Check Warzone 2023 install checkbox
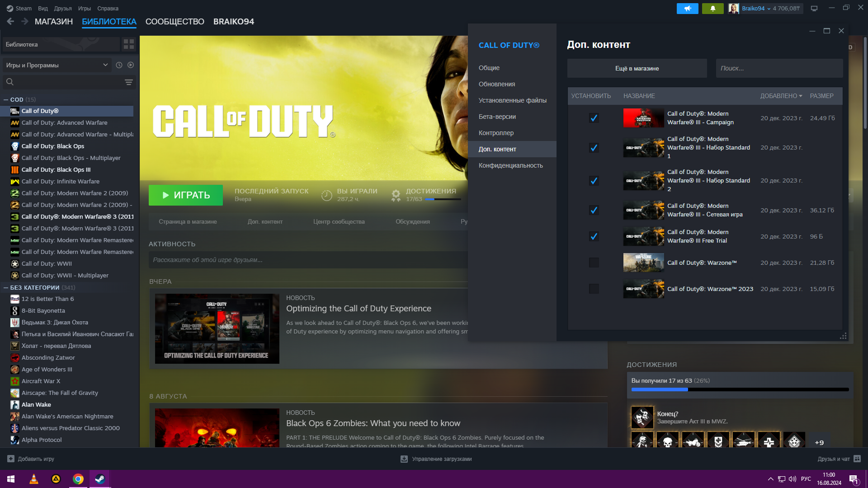 coord(594,289)
